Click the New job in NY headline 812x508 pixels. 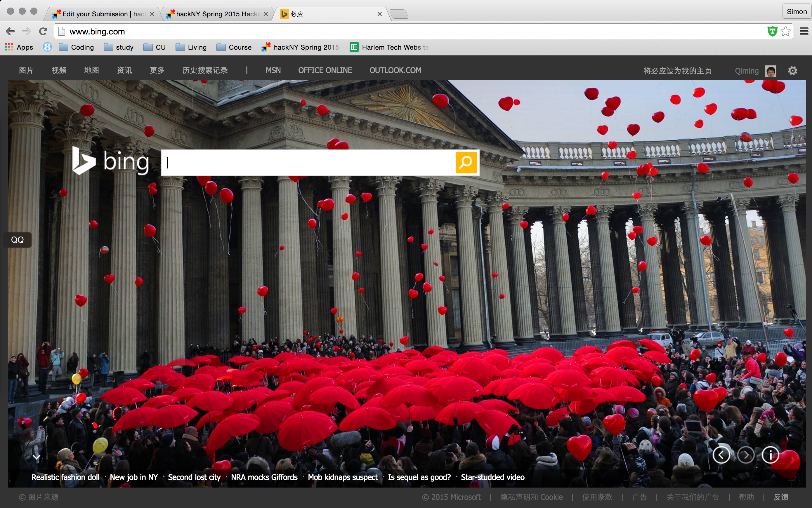point(134,477)
